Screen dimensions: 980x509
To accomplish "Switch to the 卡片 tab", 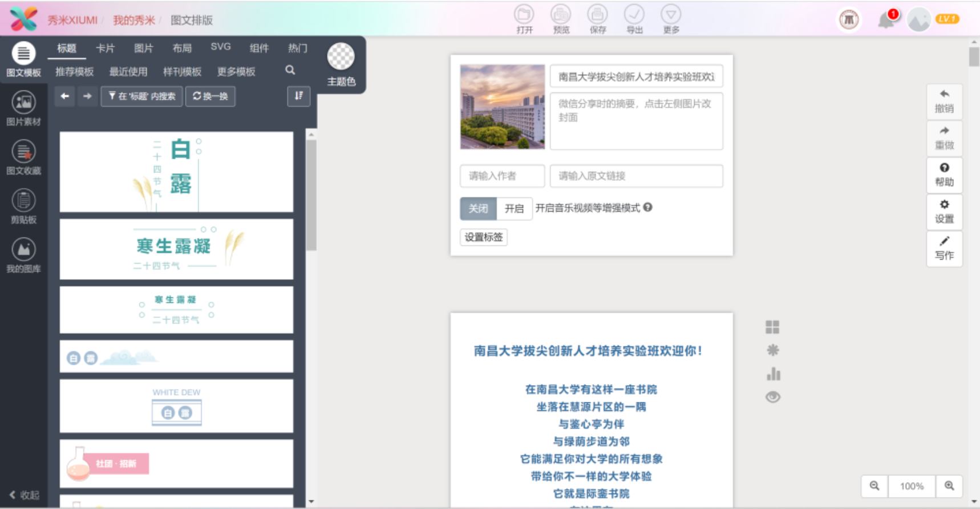I will (105, 49).
